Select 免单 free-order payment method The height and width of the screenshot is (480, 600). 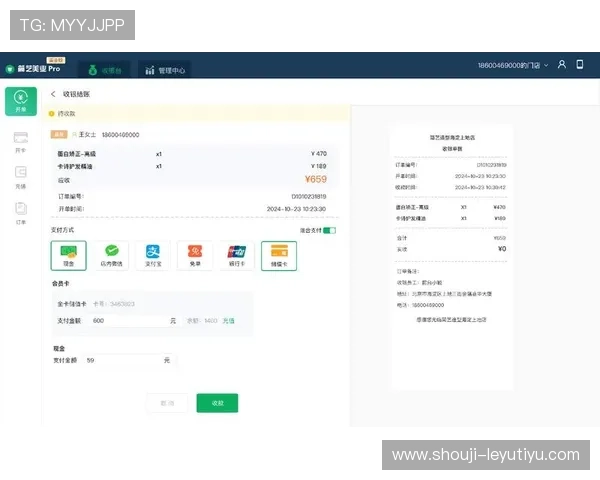pyautogui.click(x=195, y=256)
